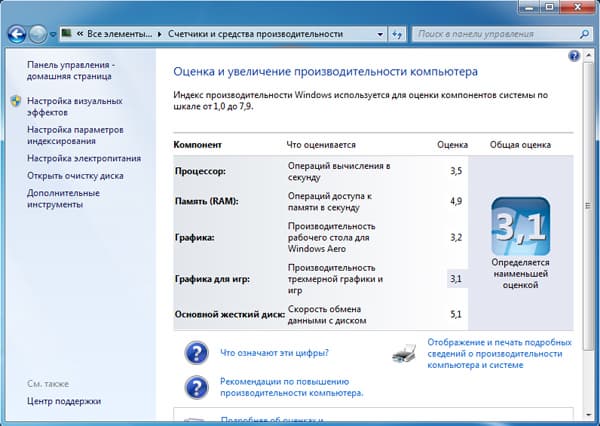600x426 pixels.
Task: Expand the breadcrumb arrow after 'Все элементы...'
Action: click(x=160, y=34)
